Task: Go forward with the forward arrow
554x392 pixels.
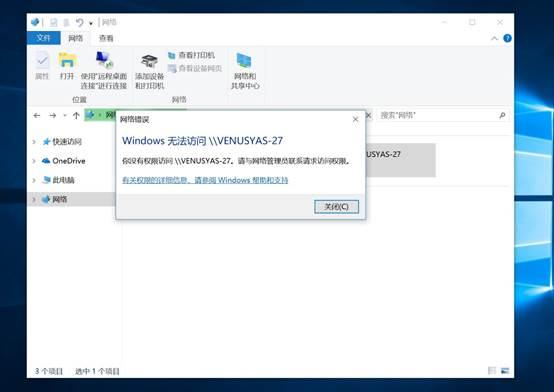Action: pos(53,115)
